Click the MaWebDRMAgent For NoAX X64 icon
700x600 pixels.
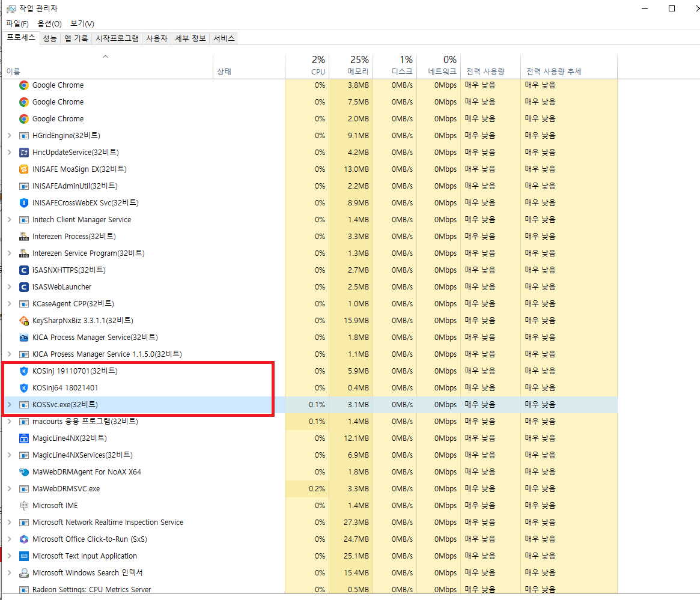pos(24,472)
